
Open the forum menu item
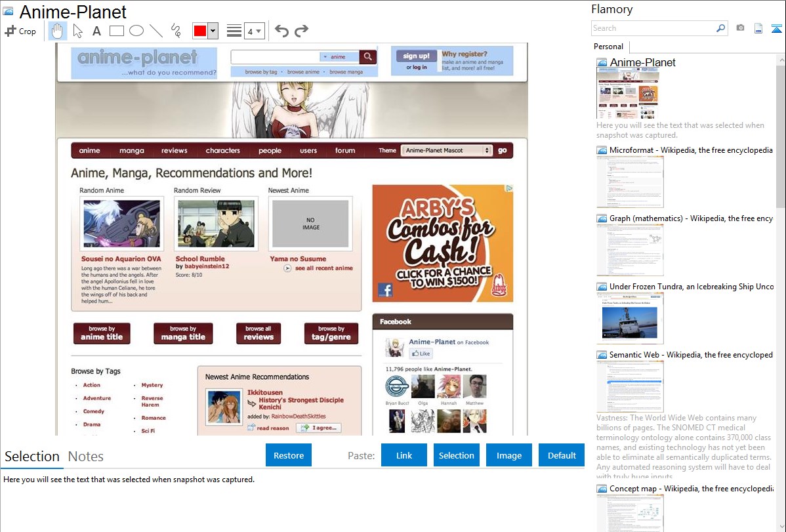345,150
